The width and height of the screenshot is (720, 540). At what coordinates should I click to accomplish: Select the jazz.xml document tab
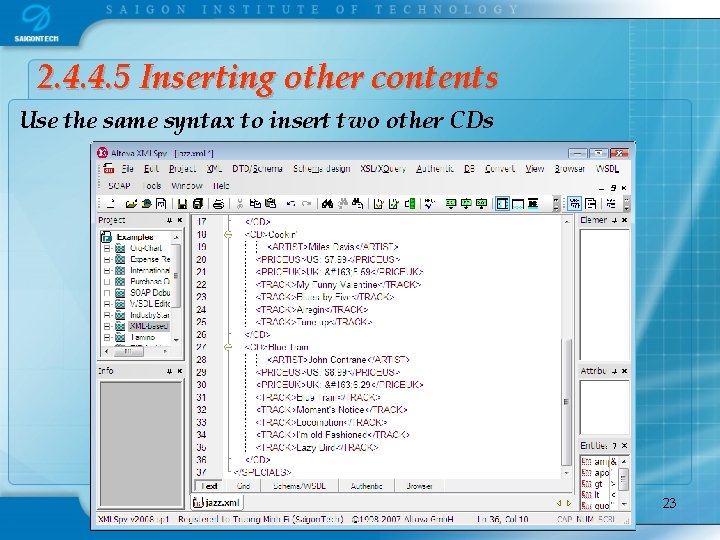217,502
